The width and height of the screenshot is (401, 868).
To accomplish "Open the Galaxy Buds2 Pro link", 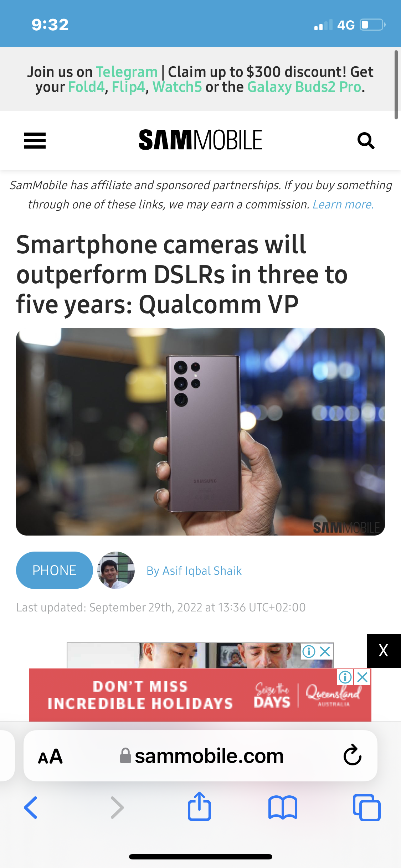I will (304, 87).
